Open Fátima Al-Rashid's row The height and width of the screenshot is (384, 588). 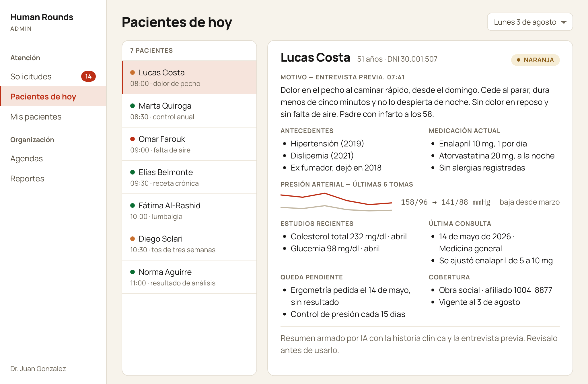tap(189, 211)
